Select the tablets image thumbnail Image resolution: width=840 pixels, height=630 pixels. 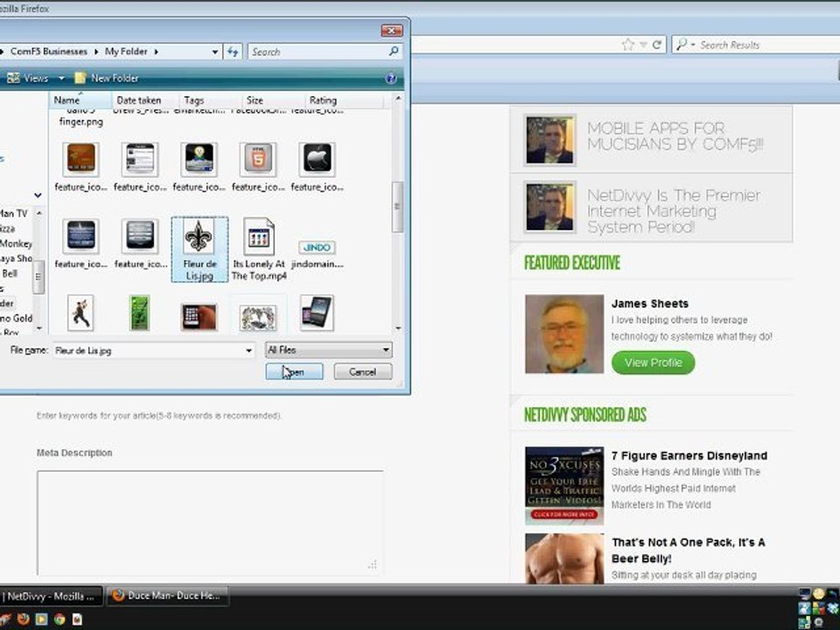tap(317, 312)
